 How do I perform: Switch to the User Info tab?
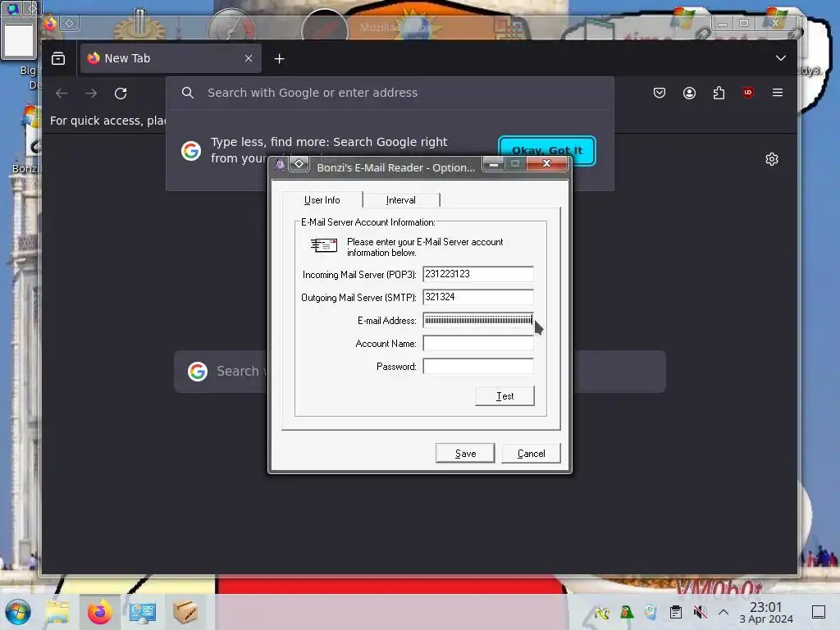click(x=322, y=200)
